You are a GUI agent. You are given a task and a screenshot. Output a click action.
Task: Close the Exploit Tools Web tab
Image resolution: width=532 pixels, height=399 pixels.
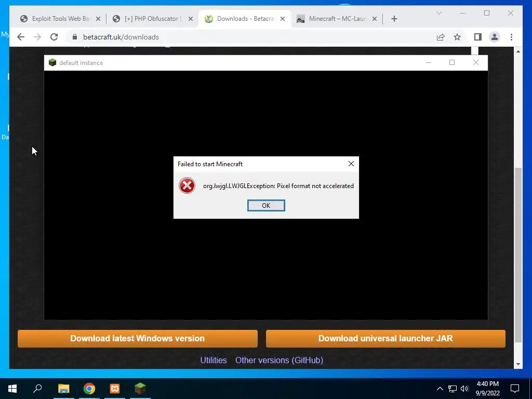pyautogui.click(x=98, y=19)
